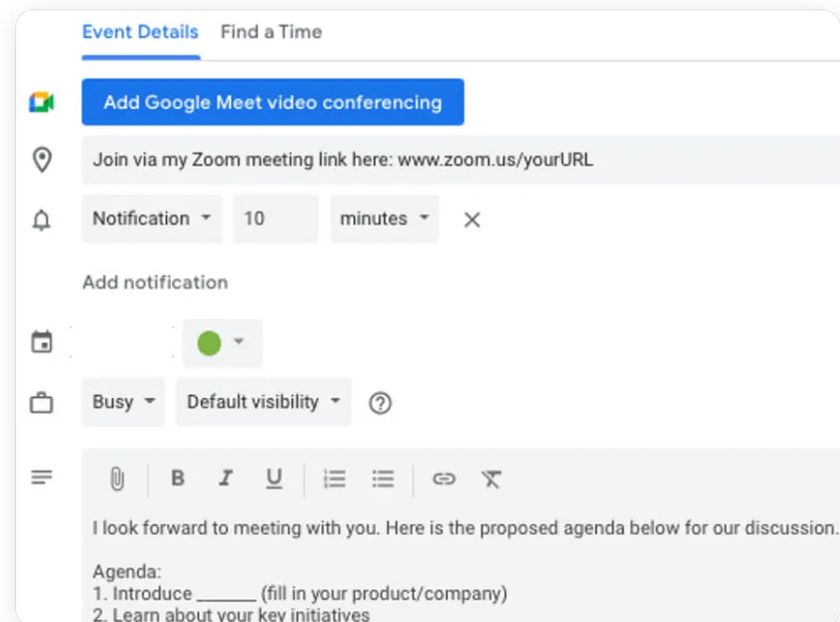
Task: Add Google Meet video conferencing
Action: pos(272,102)
